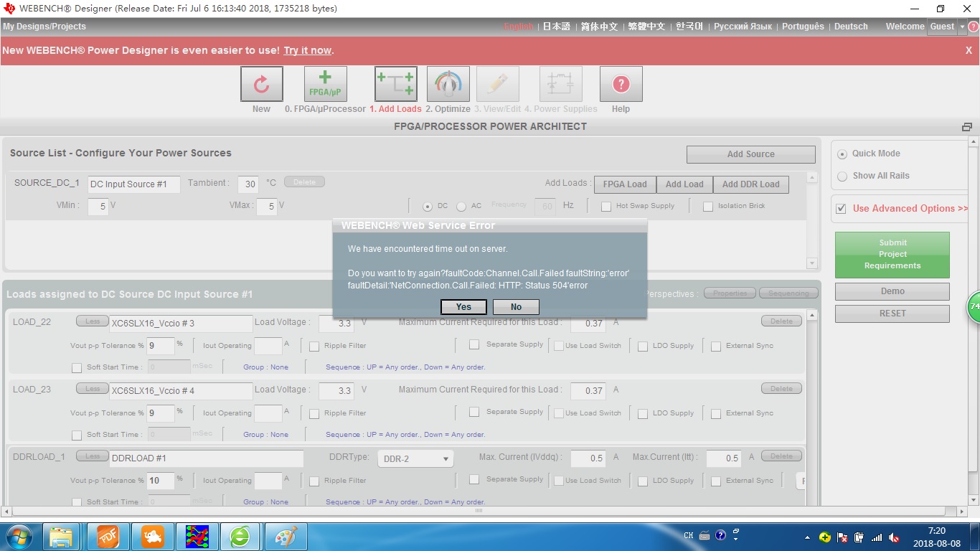Viewport: 980px width, 551px height.
Task: Click the horizontal scrollbar thumb at bottom
Action: (480, 512)
